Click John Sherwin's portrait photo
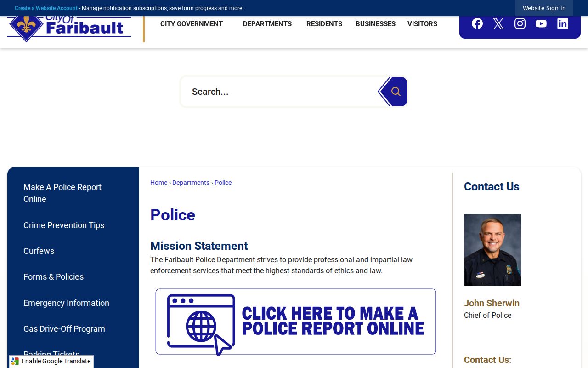Screen dimensions: 588x368 coord(492,250)
